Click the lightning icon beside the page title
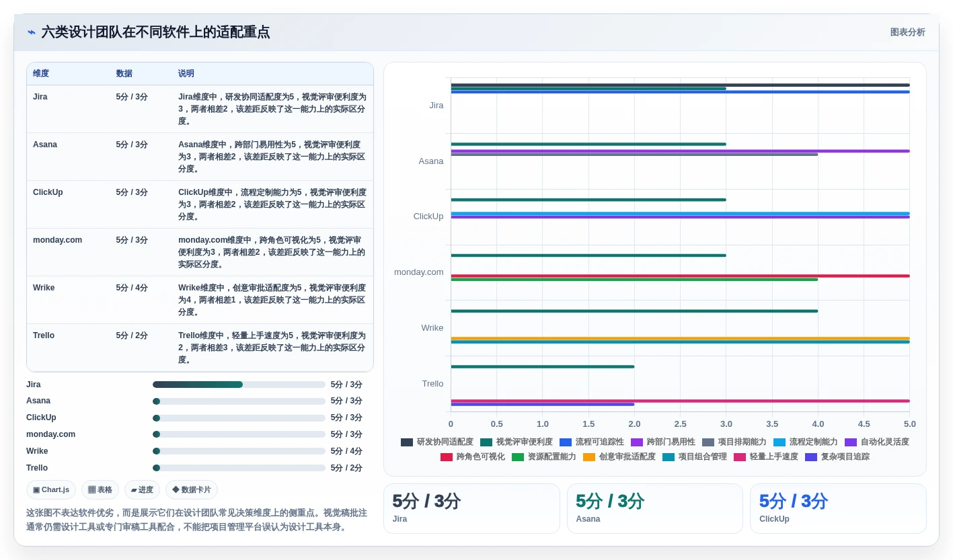953x560 pixels. (32, 32)
